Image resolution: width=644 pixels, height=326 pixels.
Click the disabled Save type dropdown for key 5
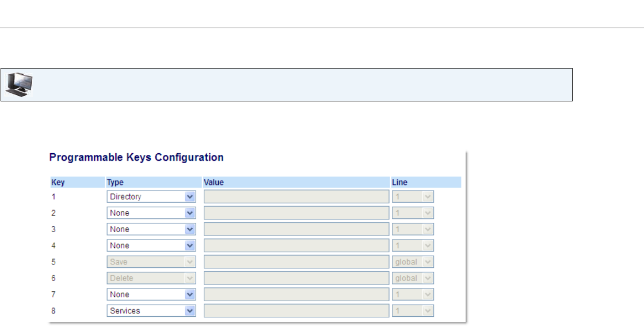151,262
